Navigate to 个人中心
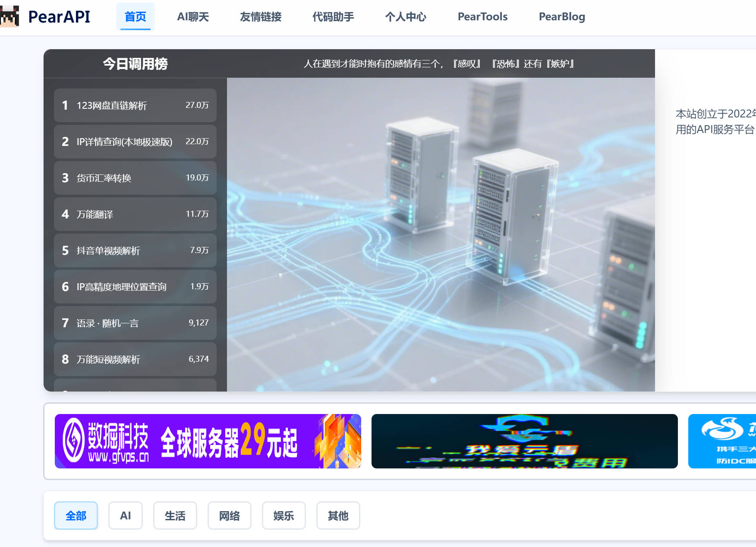Viewport: 756px width, 547px height. [406, 17]
